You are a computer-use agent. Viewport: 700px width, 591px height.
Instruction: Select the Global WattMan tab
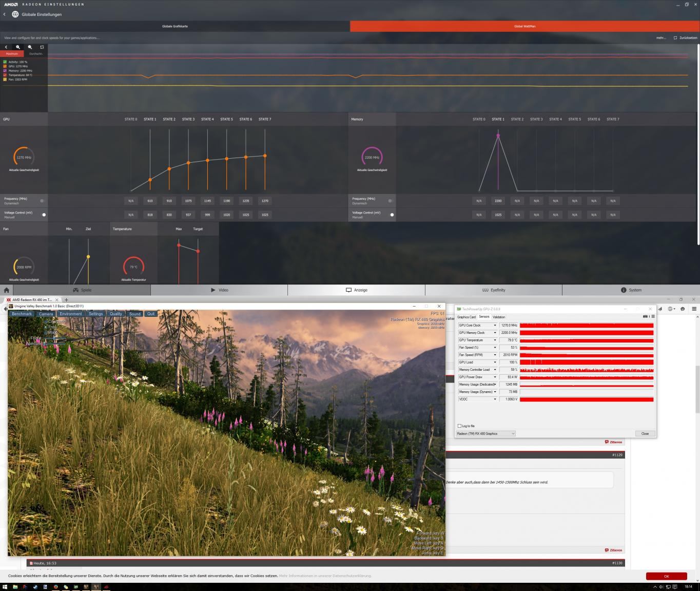pyautogui.click(x=524, y=26)
